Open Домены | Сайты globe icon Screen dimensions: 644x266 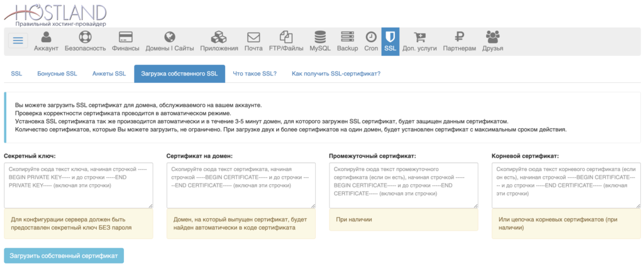[x=169, y=37]
